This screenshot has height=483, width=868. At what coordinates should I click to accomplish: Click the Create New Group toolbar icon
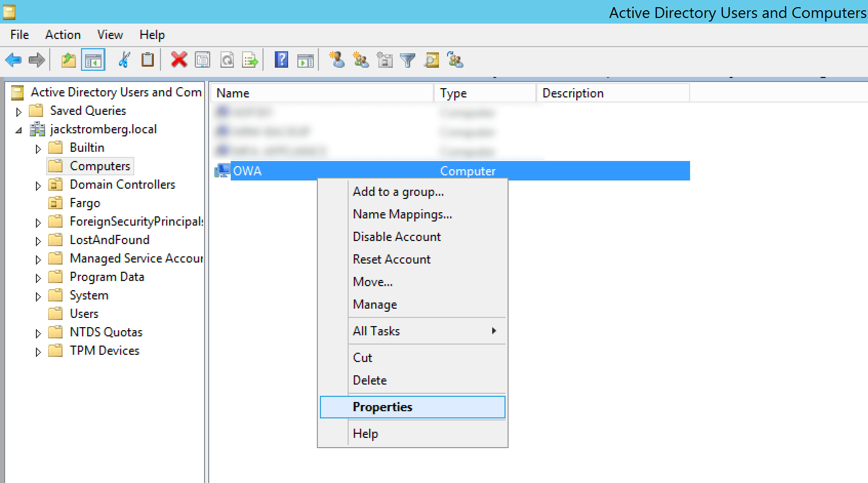click(x=361, y=60)
